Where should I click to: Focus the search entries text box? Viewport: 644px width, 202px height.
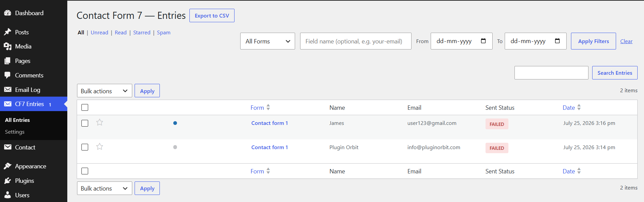pos(551,73)
